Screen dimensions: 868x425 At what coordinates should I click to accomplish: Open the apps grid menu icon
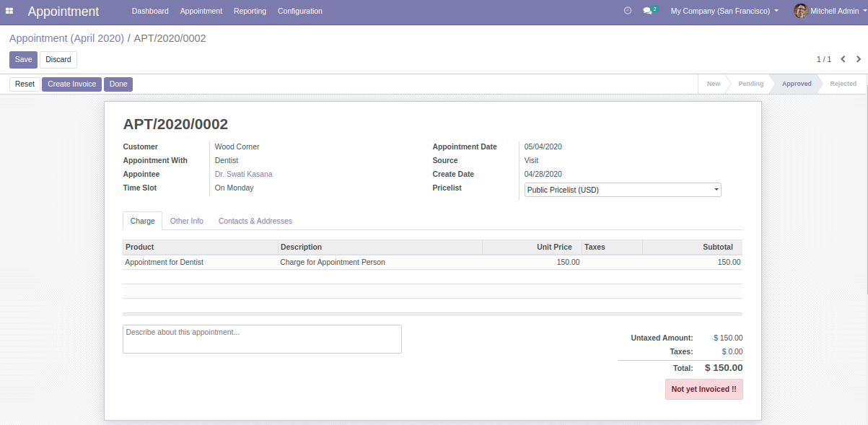pos(9,11)
